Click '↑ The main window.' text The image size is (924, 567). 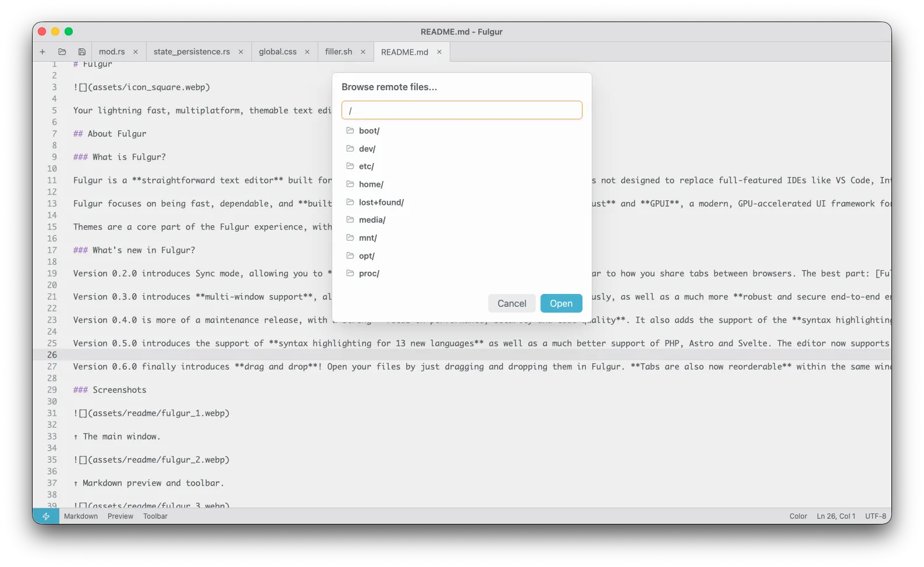[117, 437]
